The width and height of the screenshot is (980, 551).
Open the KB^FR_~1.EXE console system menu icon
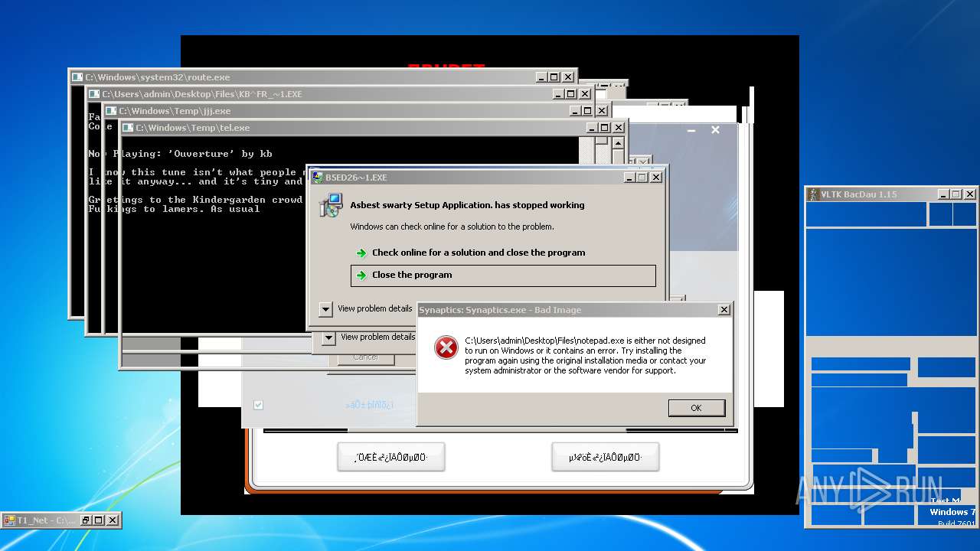pos(94,94)
